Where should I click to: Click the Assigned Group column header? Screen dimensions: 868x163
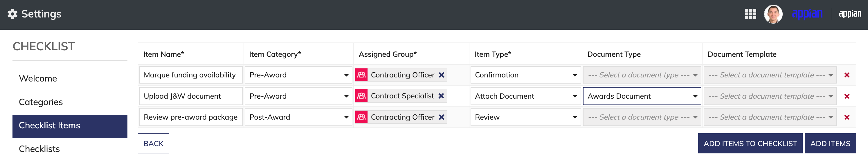(x=388, y=54)
